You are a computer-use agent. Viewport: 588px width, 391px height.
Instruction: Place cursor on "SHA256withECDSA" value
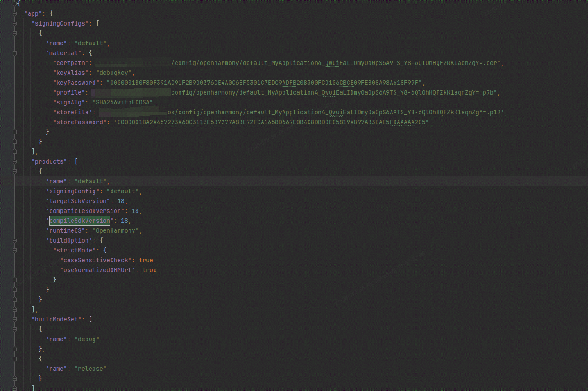point(123,102)
